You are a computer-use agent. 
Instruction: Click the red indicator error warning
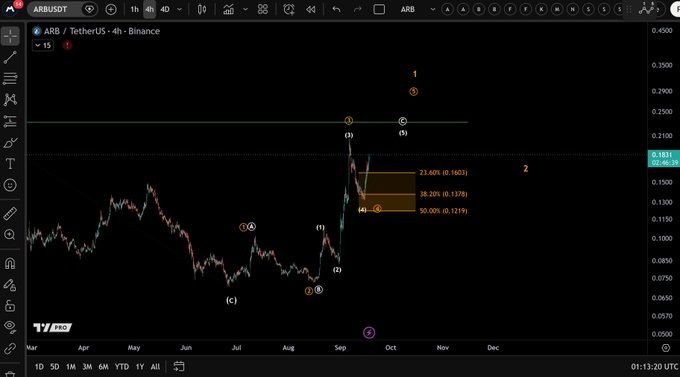67,45
